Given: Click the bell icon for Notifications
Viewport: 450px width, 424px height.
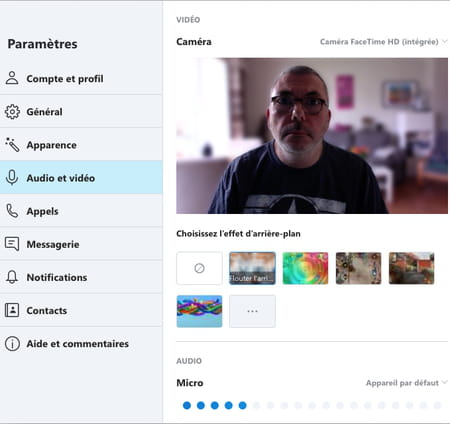Looking at the screenshot, I should click(12, 277).
